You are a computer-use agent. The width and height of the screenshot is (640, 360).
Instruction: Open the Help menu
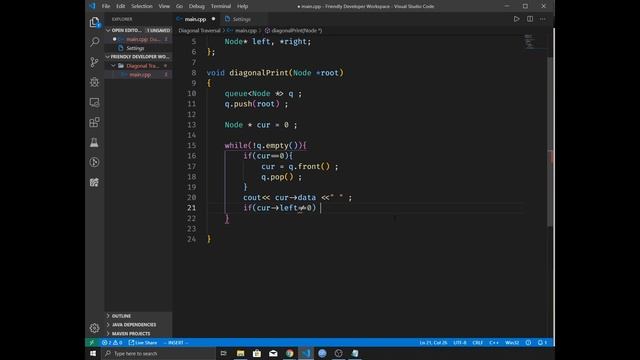click(242, 6)
